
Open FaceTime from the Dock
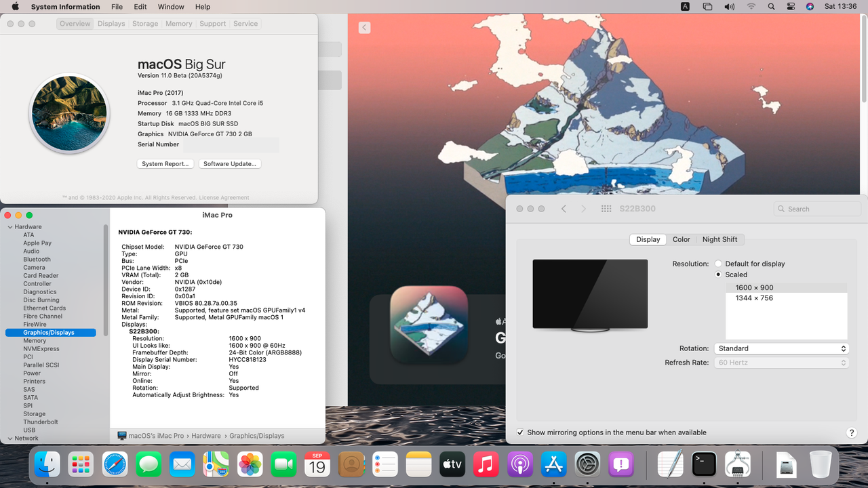pos(284,464)
